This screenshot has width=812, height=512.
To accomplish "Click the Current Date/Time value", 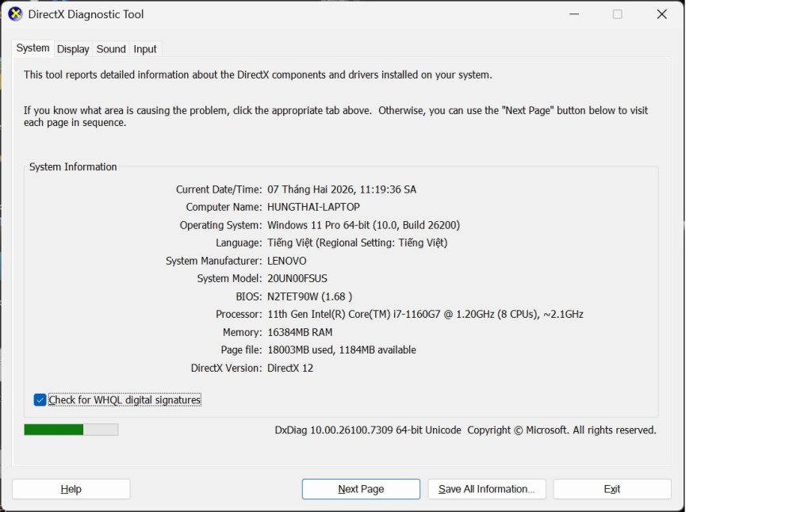I will 342,189.
